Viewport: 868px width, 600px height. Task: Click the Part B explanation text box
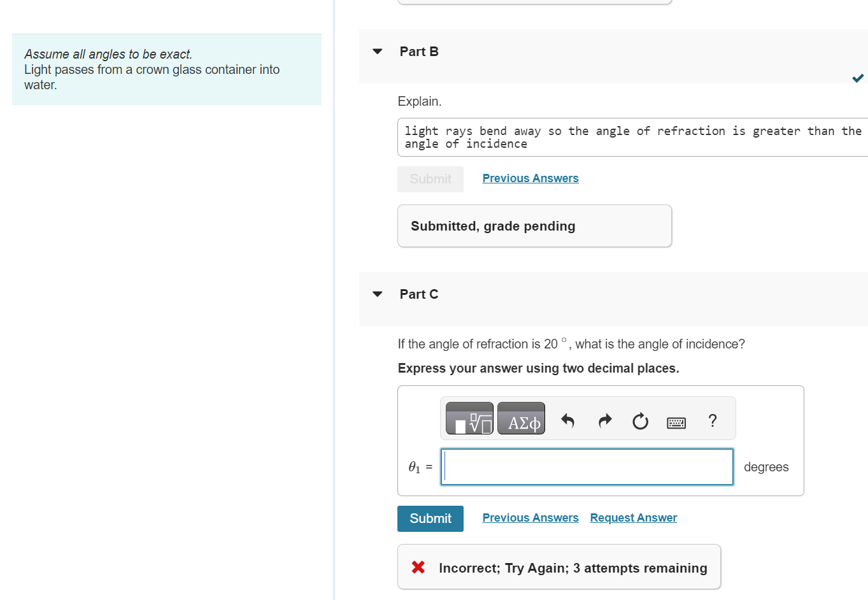click(632, 137)
